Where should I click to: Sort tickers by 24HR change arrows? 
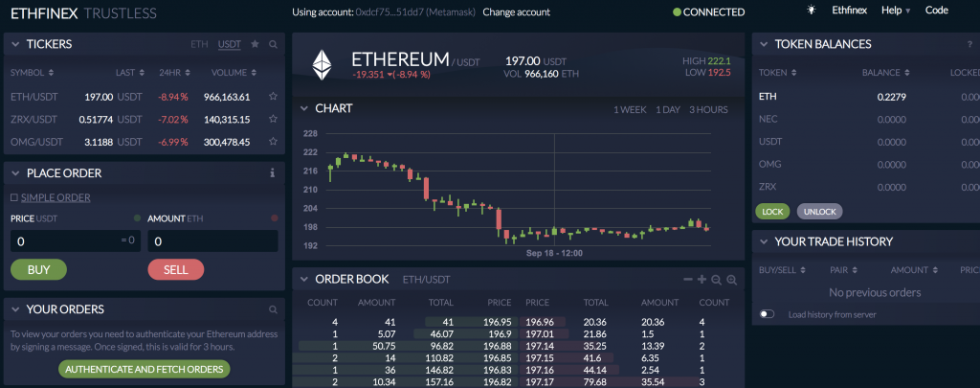pos(187,73)
